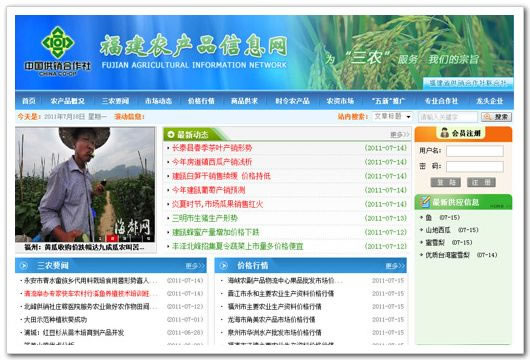
Task: Expand 更多 link in 价格行情 section
Action: [x=395, y=266]
